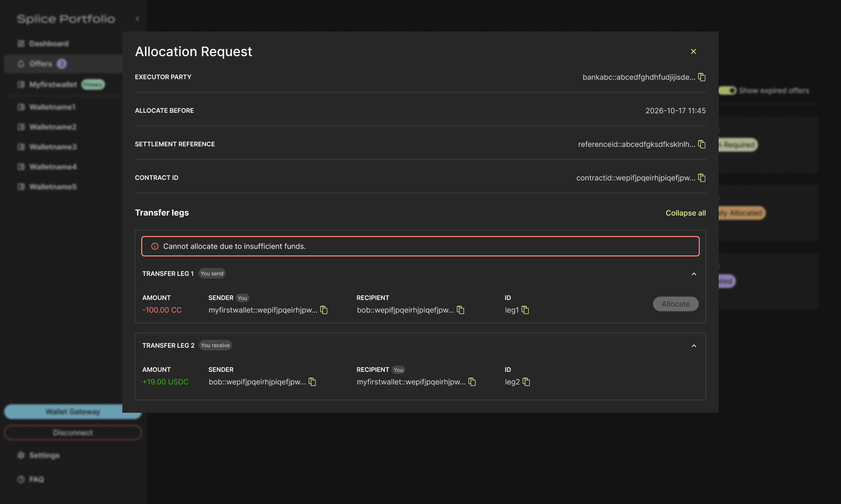Close the Allocation Request dialog

pos(693,51)
